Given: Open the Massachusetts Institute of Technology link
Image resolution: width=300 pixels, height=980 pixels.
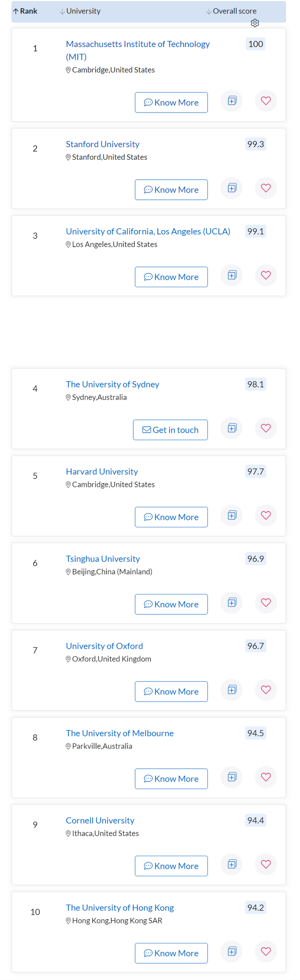Looking at the screenshot, I should pos(137,50).
